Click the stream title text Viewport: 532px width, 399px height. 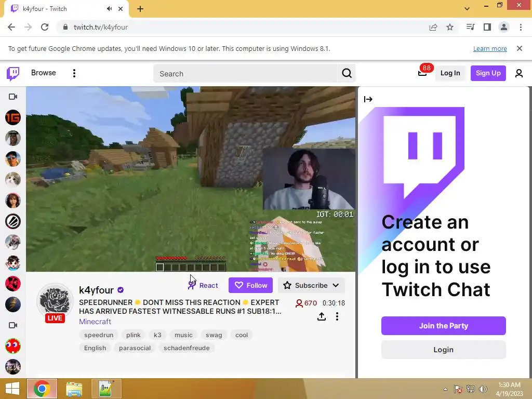[180, 307]
